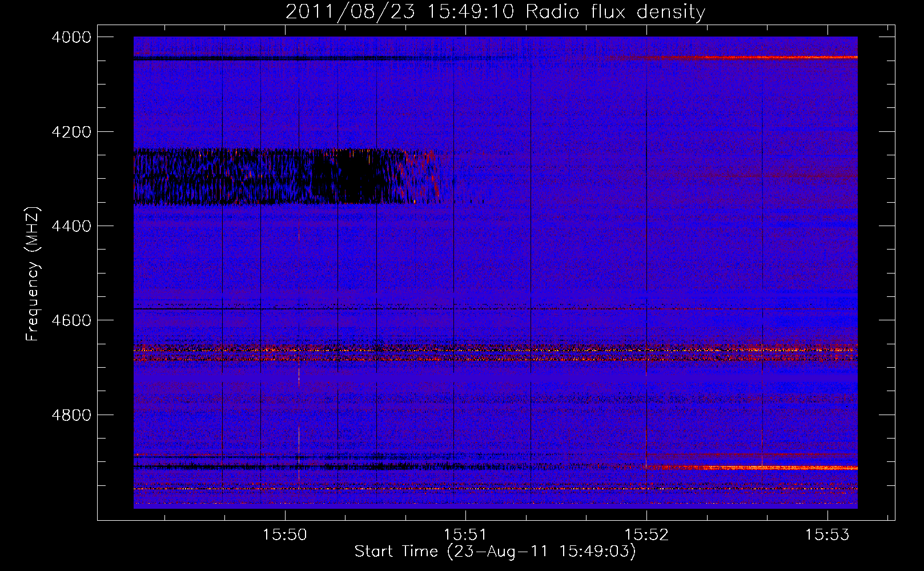Click the dark burst region near 4300 MHz

pos(286,176)
